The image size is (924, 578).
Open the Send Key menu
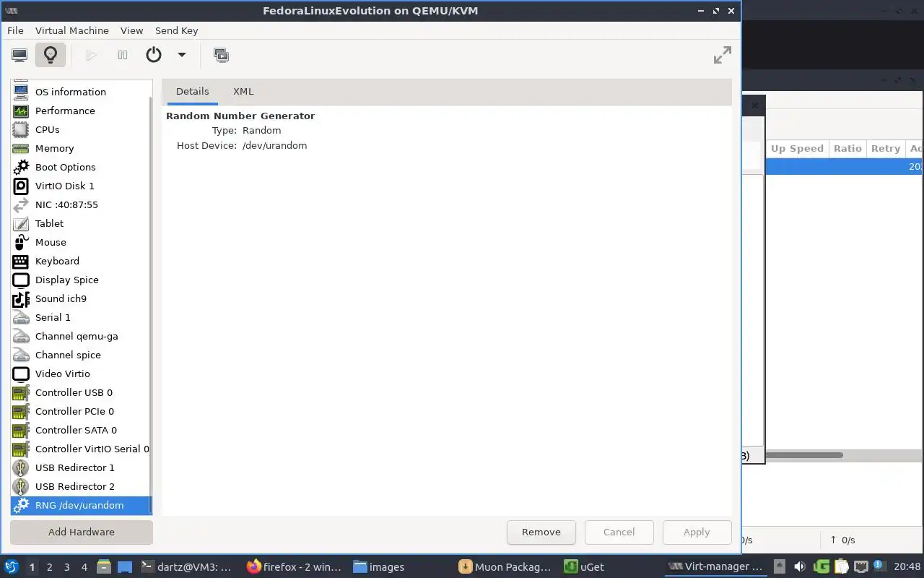coord(176,30)
